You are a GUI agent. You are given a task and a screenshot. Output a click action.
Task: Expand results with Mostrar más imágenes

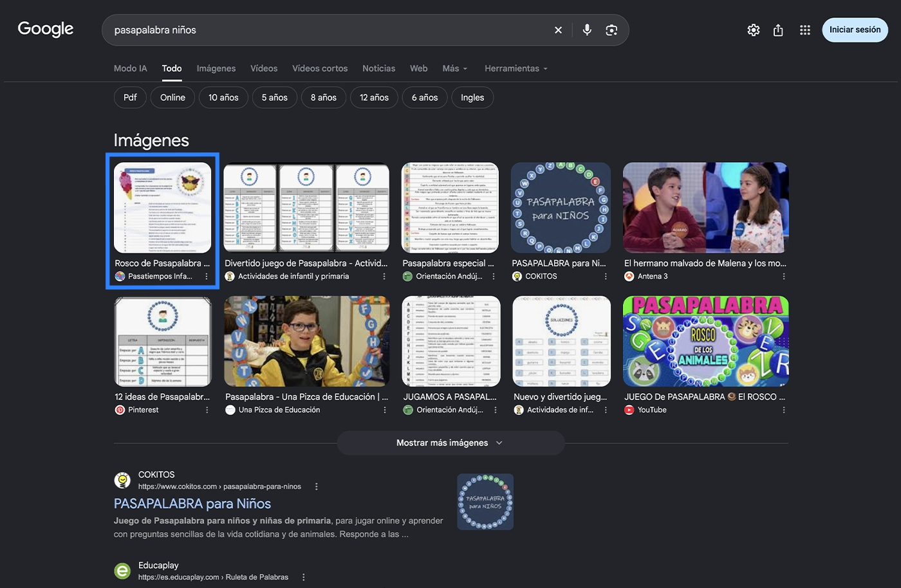pos(450,443)
